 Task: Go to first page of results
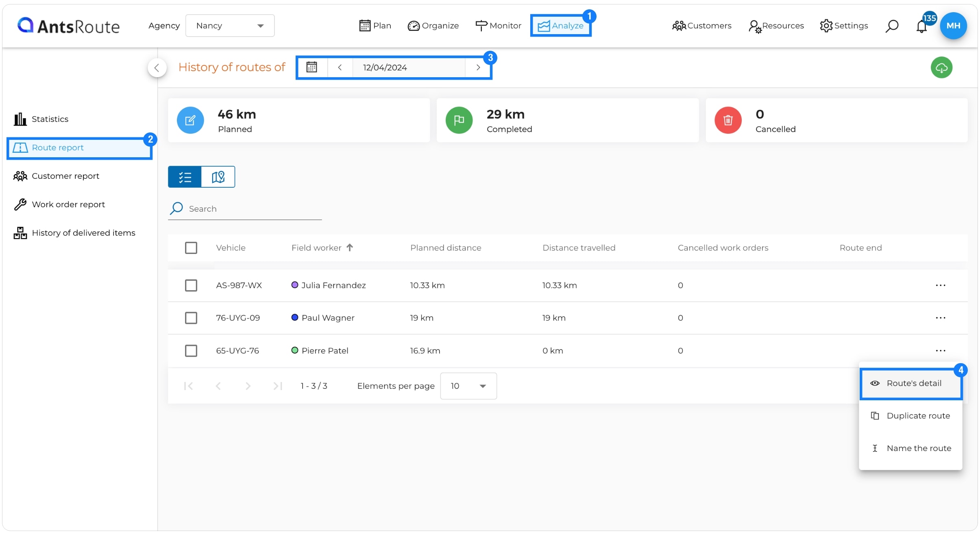pyautogui.click(x=188, y=386)
